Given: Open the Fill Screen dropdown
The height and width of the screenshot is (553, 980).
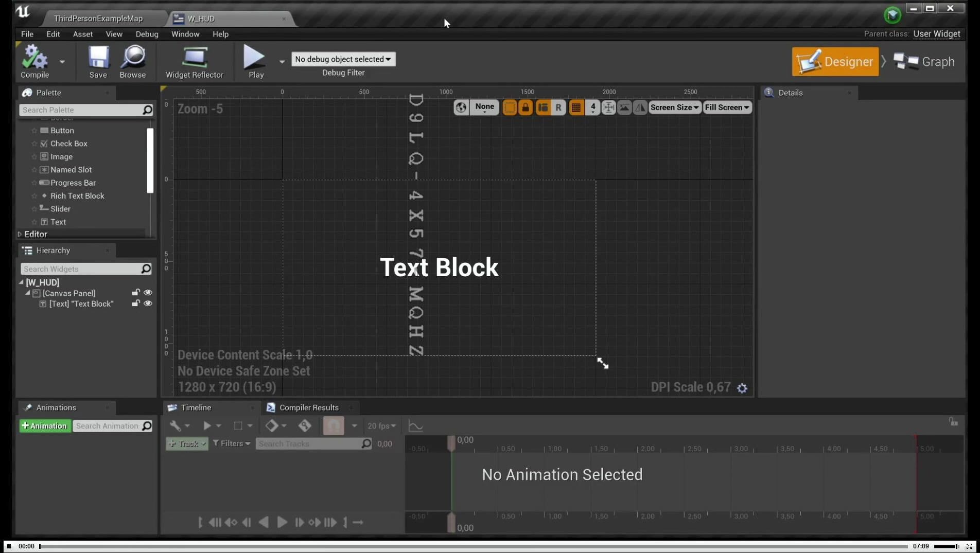Looking at the screenshot, I should [x=727, y=108].
